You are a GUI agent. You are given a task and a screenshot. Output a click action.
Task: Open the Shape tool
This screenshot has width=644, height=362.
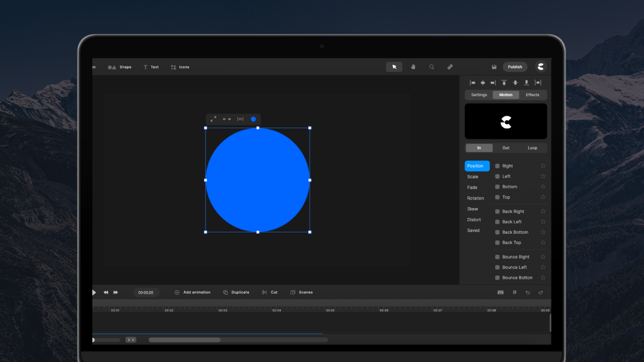120,67
